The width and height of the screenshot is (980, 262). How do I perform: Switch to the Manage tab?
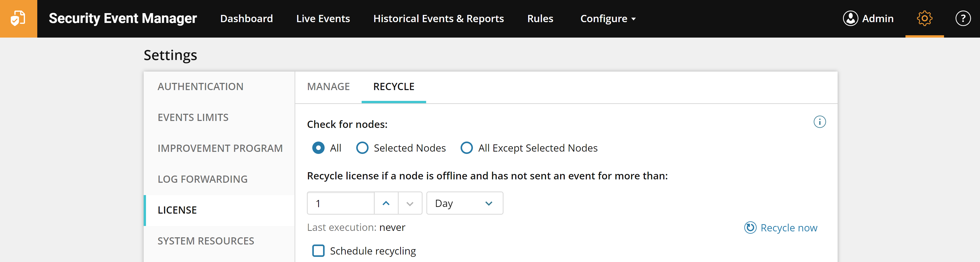pos(328,87)
